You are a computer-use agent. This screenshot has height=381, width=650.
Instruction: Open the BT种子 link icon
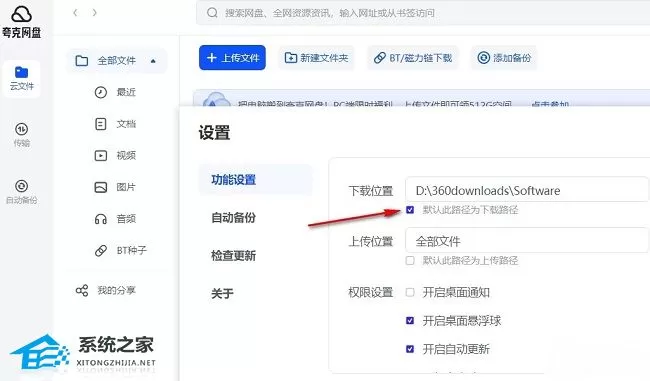pos(101,250)
